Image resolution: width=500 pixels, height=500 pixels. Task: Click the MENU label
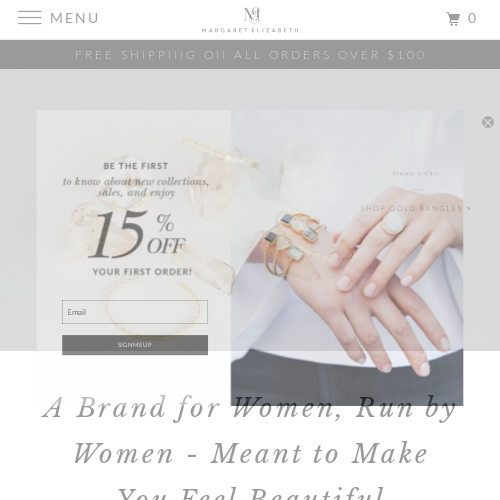pos(74,18)
